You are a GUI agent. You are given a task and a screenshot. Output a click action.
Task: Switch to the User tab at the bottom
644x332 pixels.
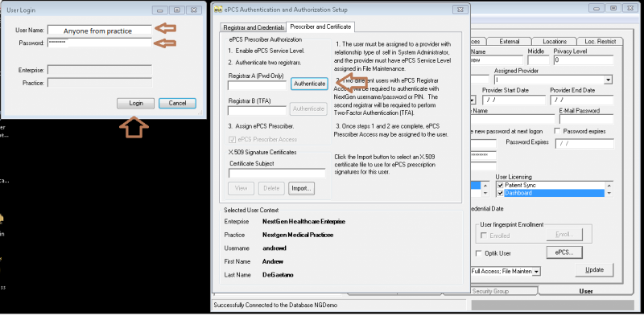(x=586, y=291)
